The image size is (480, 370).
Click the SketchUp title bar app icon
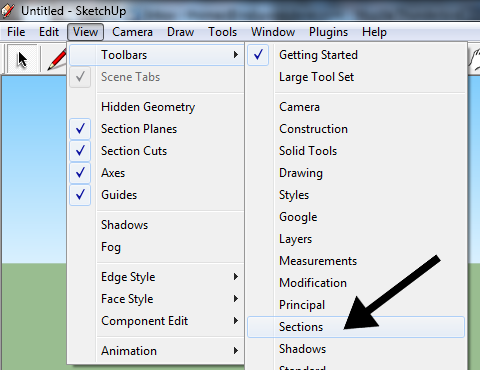7,11
